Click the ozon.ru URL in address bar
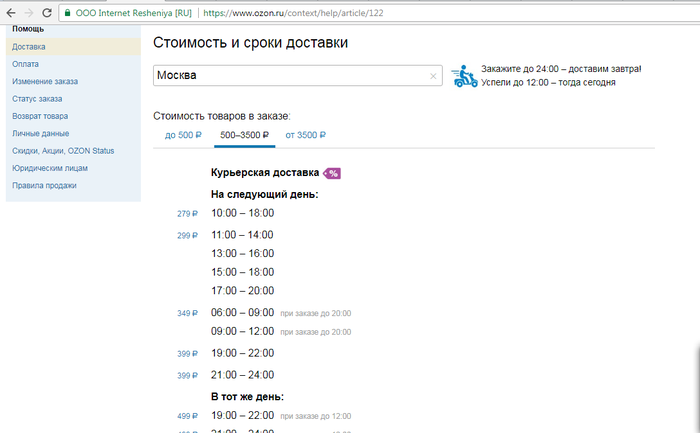The height and width of the screenshot is (433, 700). tap(293, 13)
